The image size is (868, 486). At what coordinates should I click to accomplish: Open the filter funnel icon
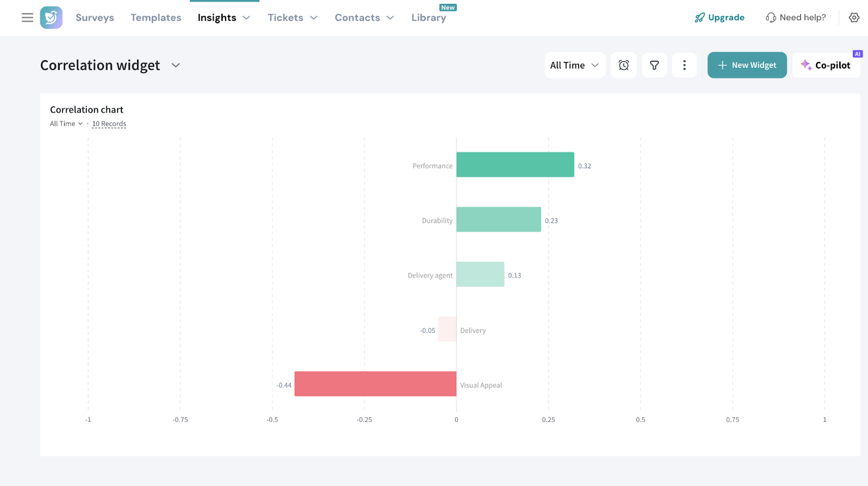(654, 65)
